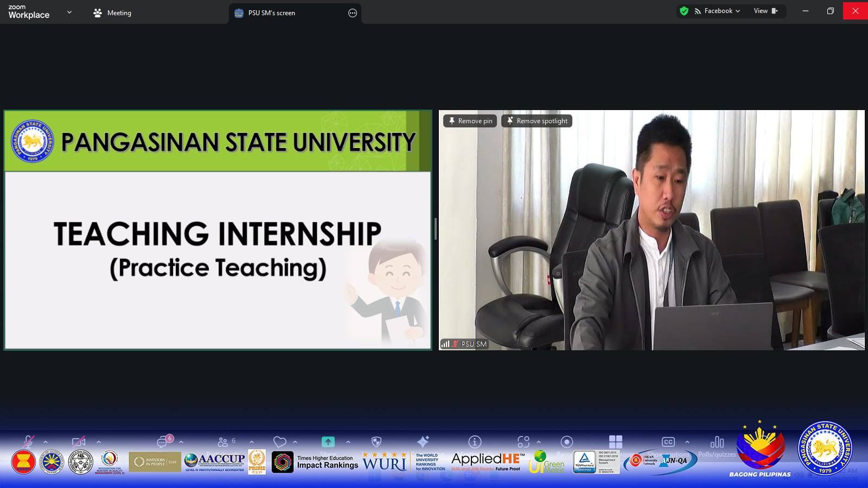
Task: Open the Participants list icon
Action: [x=223, y=442]
